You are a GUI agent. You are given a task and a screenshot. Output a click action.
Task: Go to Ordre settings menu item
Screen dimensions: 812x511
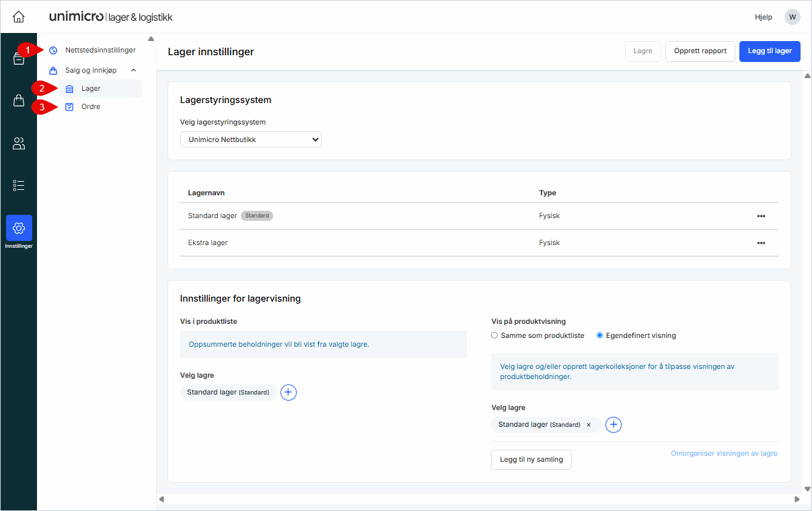pyautogui.click(x=90, y=106)
